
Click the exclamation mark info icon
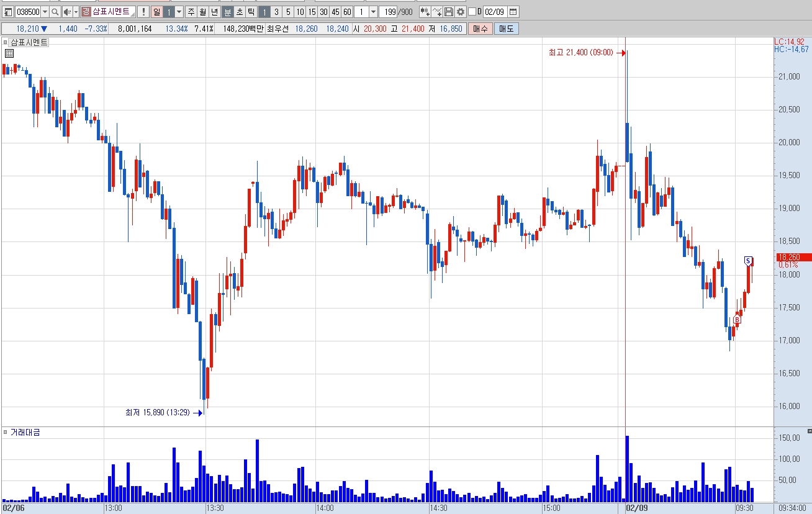[x=143, y=12]
